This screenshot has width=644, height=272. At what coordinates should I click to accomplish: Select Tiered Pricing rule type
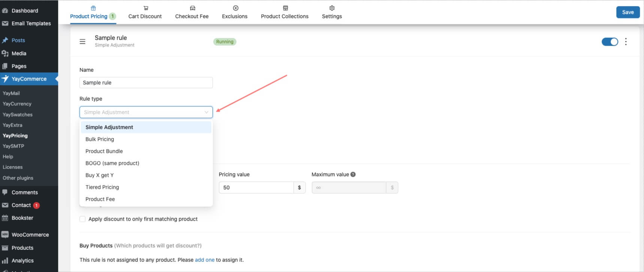click(102, 187)
